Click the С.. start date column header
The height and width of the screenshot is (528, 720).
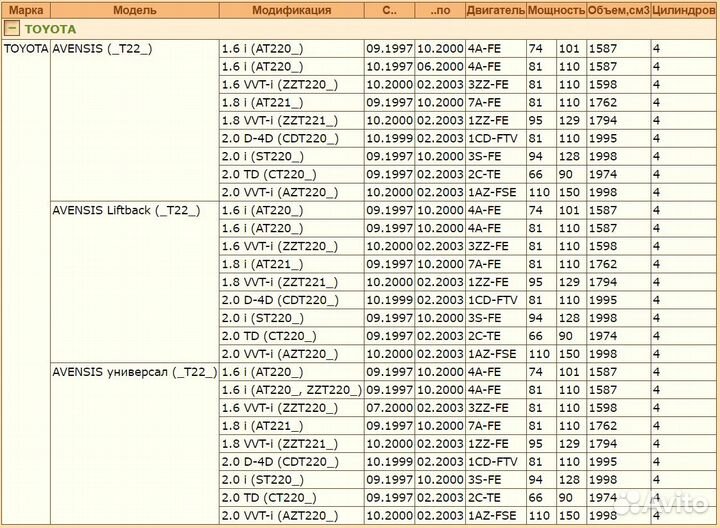pos(389,10)
